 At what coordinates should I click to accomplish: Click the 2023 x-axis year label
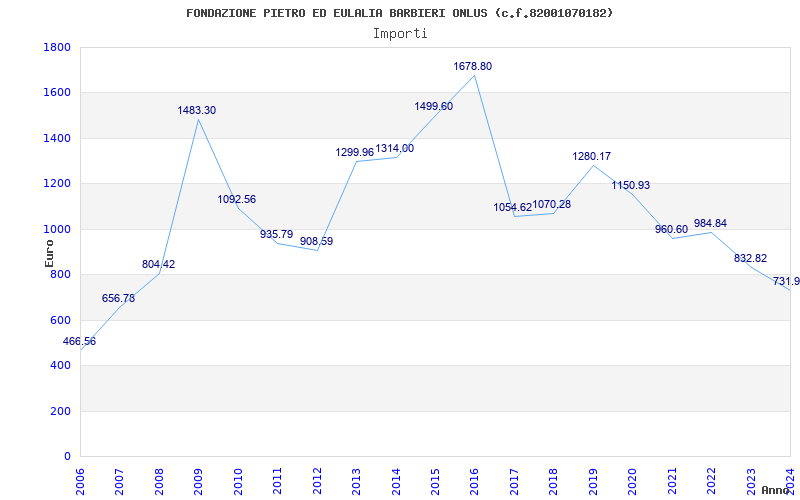pyautogui.click(x=751, y=482)
